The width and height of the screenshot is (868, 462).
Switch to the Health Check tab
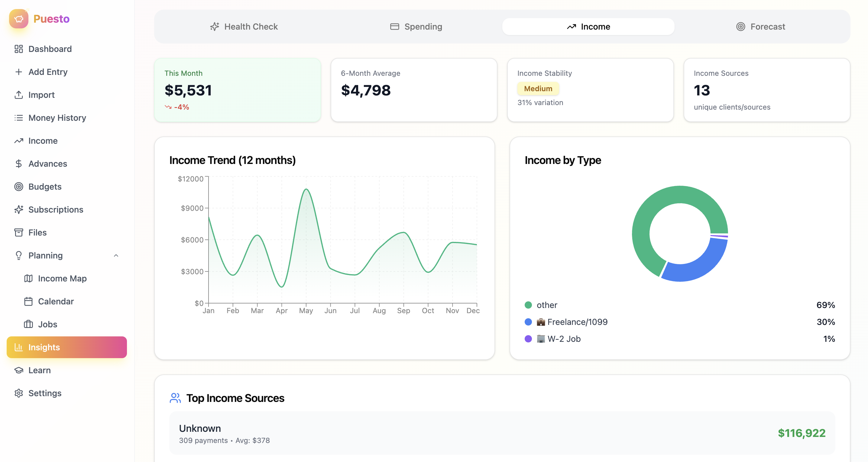pos(244,27)
